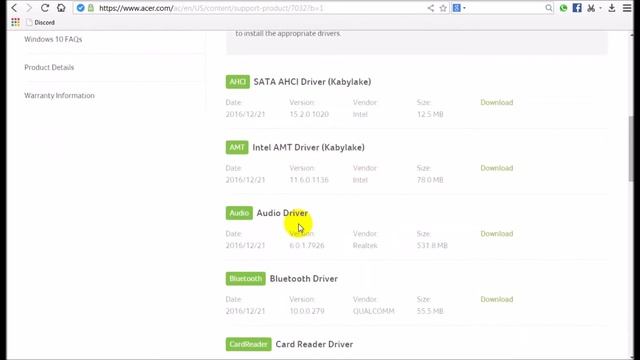Download the Audio Driver

click(496, 234)
